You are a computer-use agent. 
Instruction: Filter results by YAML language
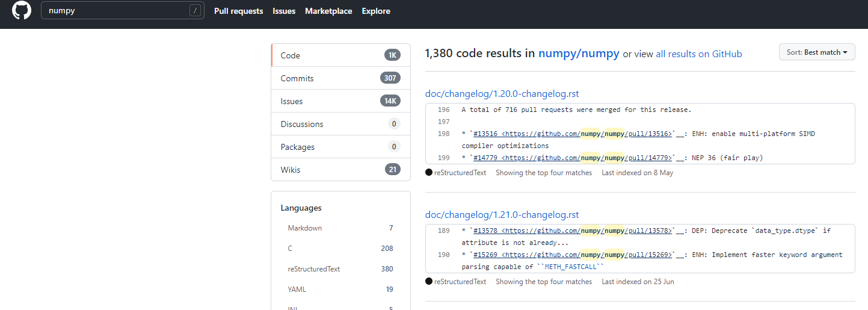click(x=340, y=290)
